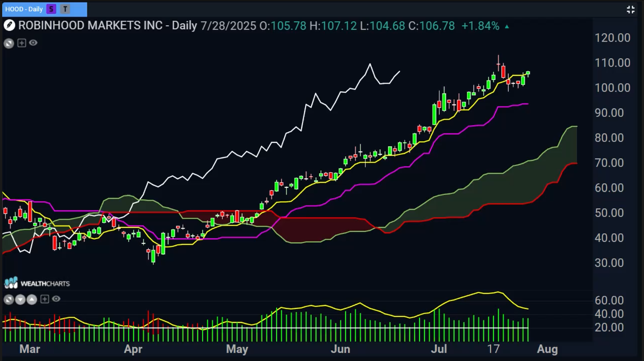The image size is (644, 361).
Task: Click the high value H:107.12
Action: (x=333, y=26)
